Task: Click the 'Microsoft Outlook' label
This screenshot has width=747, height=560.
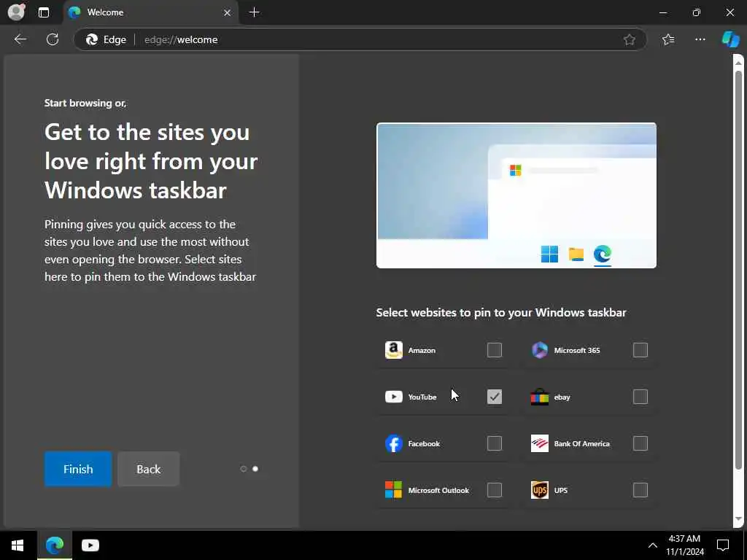Action: [x=438, y=490]
